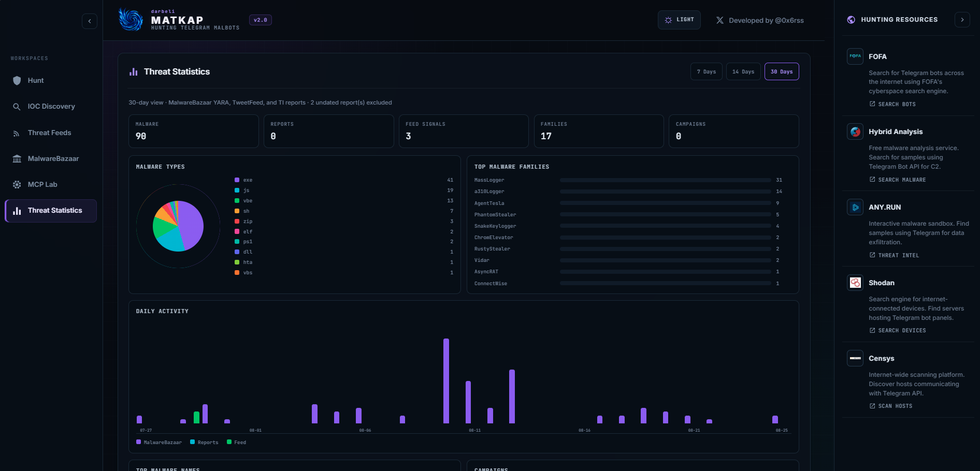Open Threat Statistics workspace
Image resolution: width=980 pixels, height=471 pixels.
pyautogui.click(x=51, y=211)
